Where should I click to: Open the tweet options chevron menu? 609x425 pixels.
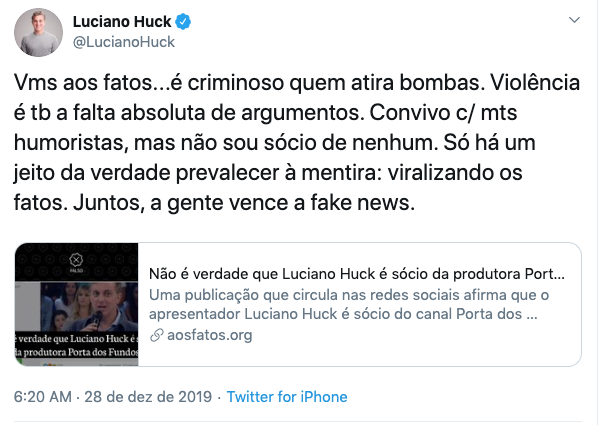point(573,20)
